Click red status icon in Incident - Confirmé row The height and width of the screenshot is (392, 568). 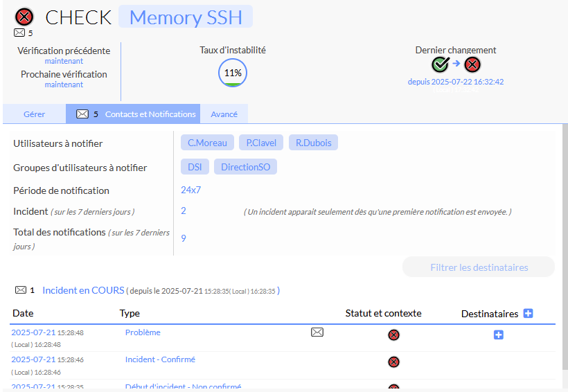(393, 362)
